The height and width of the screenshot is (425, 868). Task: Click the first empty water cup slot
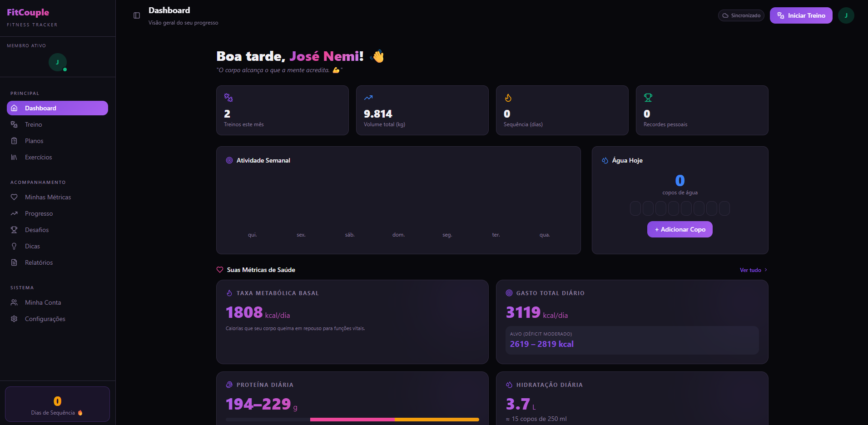pyautogui.click(x=635, y=208)
